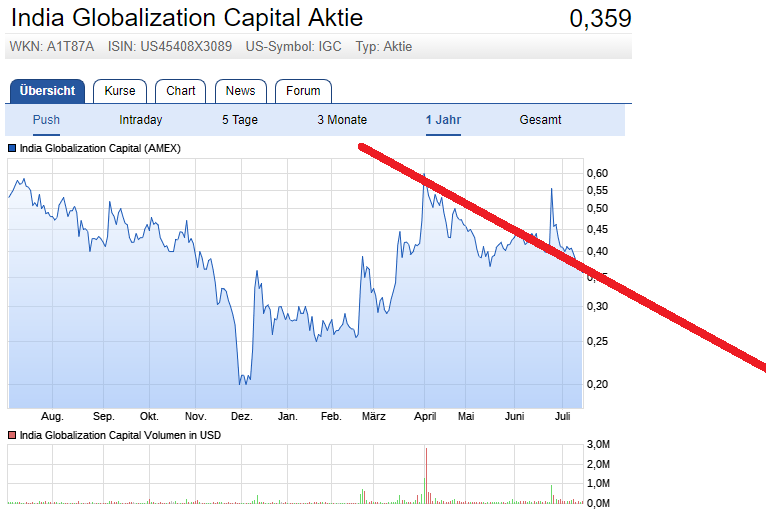Viewport: 766px width, 527px height.
Task: Choose the 1 Jahr range
Action: (x=443, y=120)
